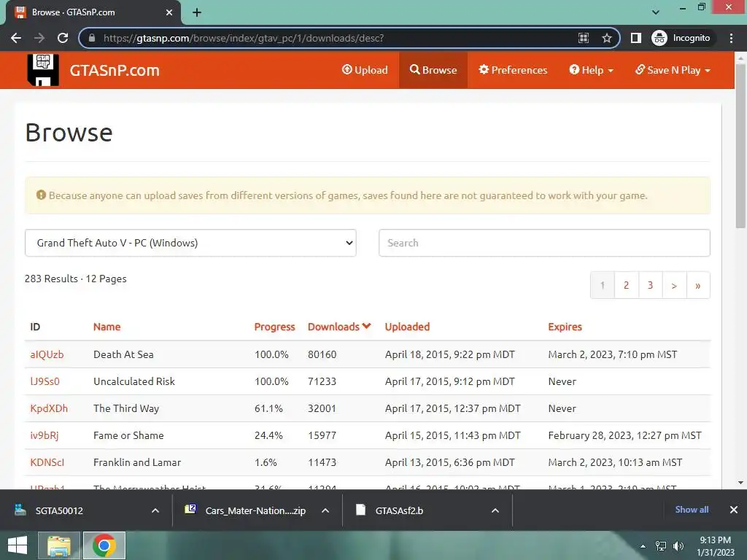Expand options for GTASAsf2.b download
This screenshot has height=560, width=747.
point(495,510)
